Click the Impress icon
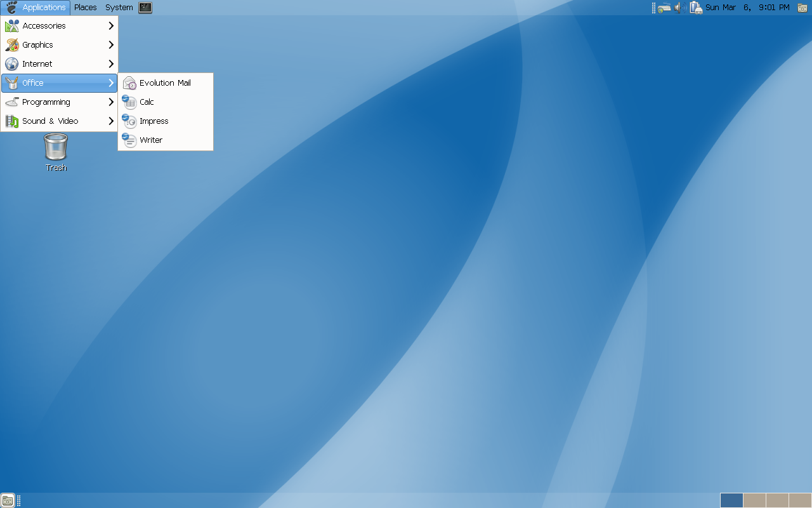This screenshot has height=508, width=812. pyautogui.click(x=129, y=121)
